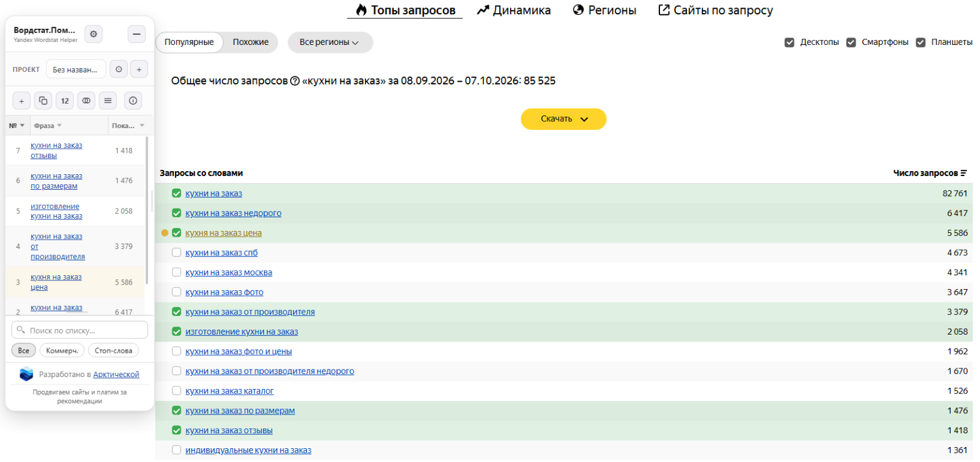Open the Фраза column filter arrow
The height and width of the screenshot is (462, 980).
(x=59, y=125)
